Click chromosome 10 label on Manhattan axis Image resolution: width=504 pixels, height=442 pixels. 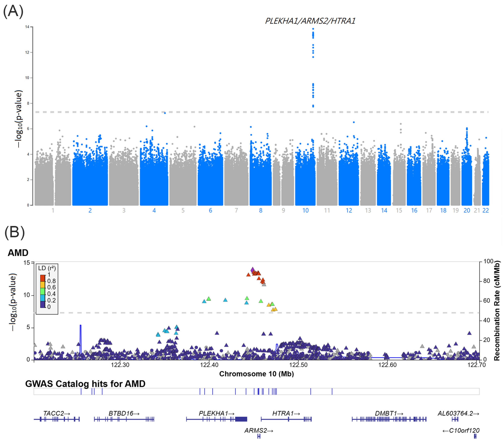pyautogui.click(x=305, y=210)
